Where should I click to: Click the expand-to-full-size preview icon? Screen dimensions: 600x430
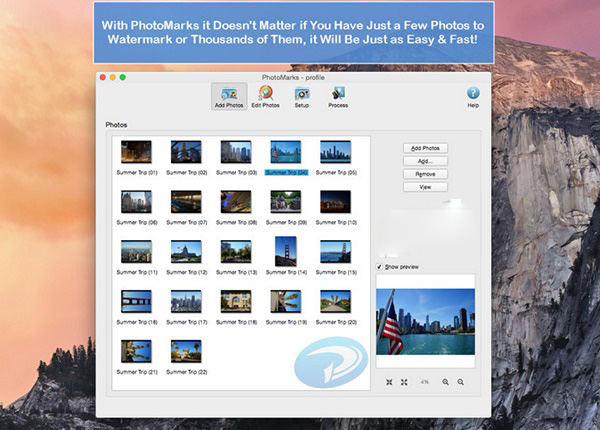tap(404, 382)
